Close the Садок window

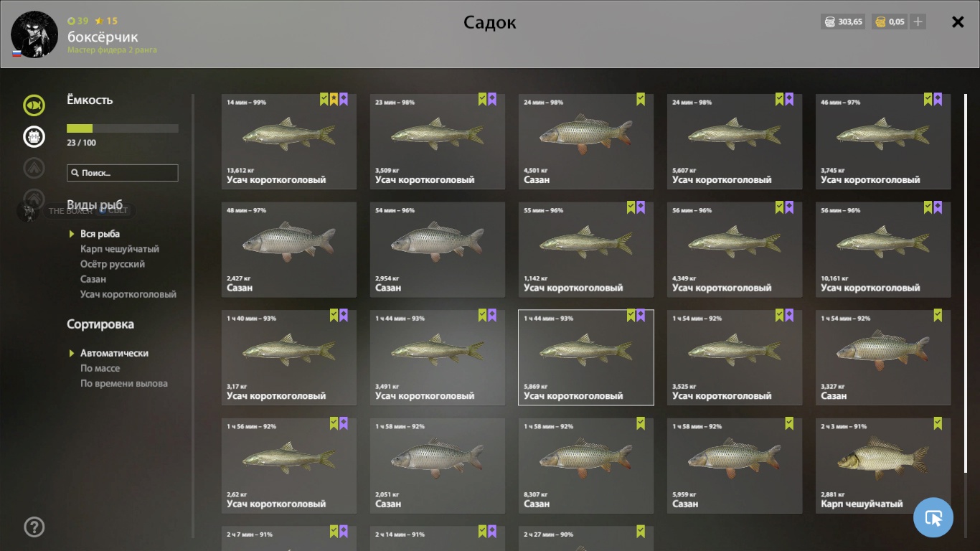pyautogui.click(x=958, y=22)
